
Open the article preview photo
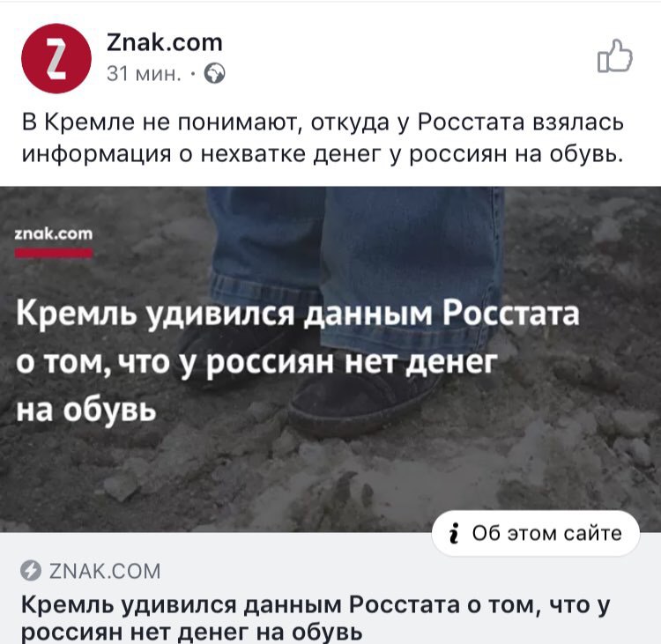coord(330,359)
